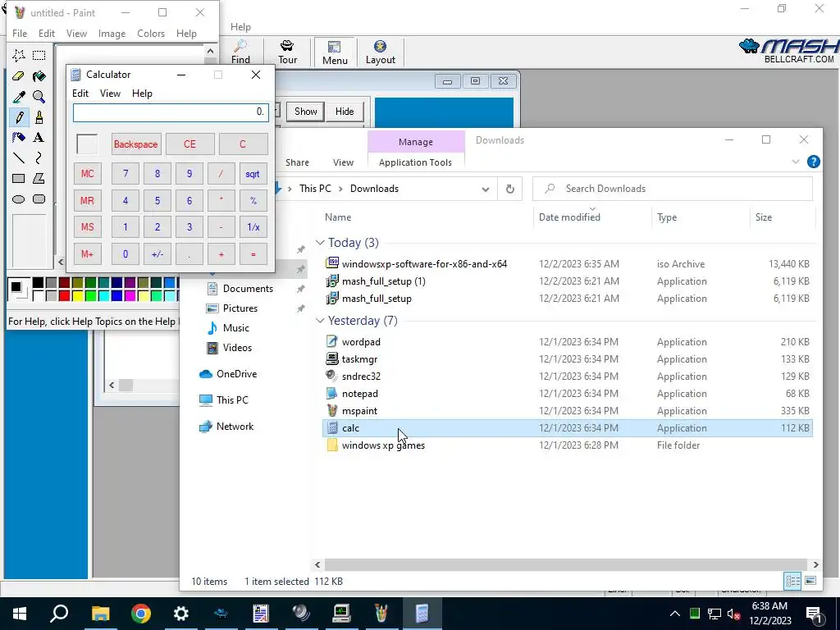Click the sqrt button in Calculator
Image resolution: width=840 pixels, height=630 pixels.
(x=253, y=174)
